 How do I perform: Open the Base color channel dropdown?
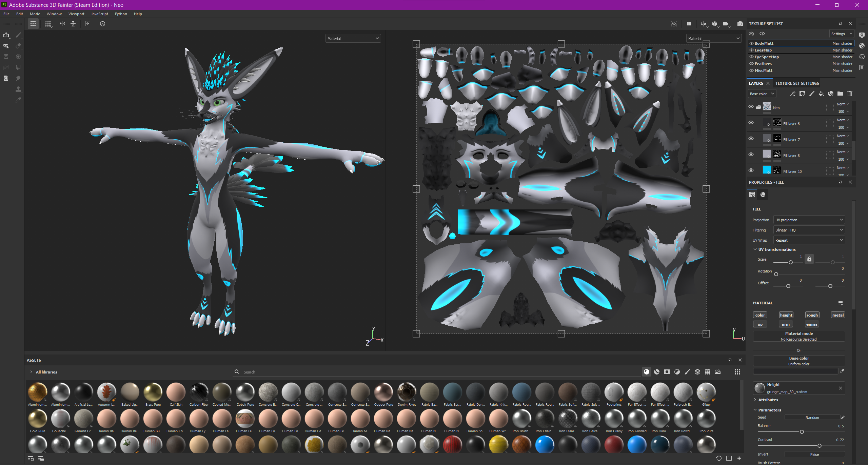[x=762, y=94]
